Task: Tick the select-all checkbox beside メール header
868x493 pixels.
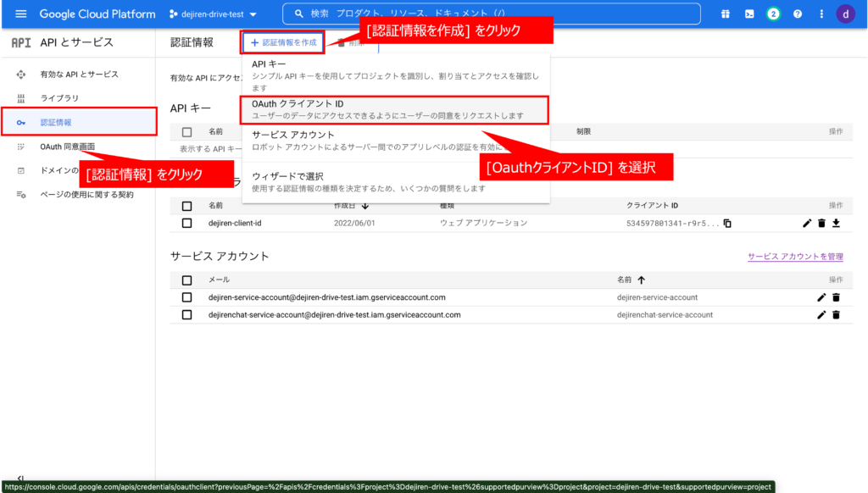Action: [x=187, y=280]
